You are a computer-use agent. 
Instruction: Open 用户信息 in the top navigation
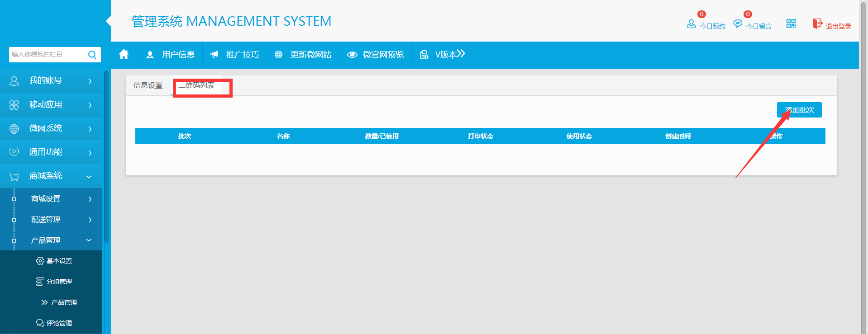(x=178, y=55)
